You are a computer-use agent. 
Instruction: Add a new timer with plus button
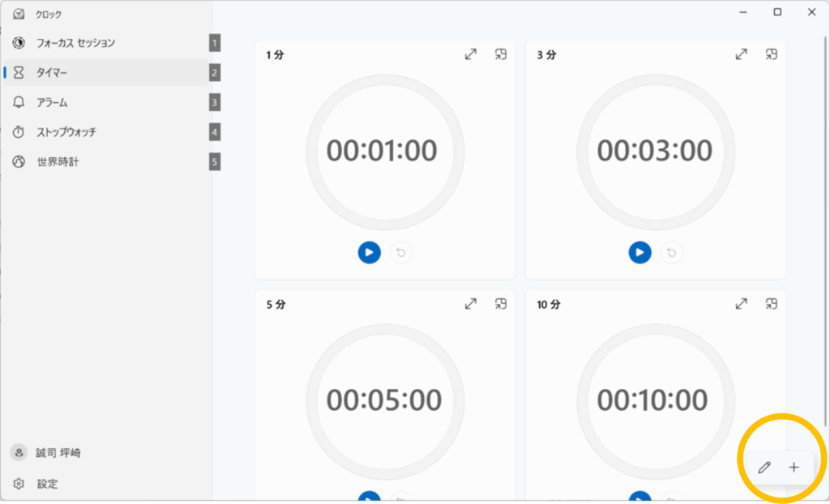[794, 468]
